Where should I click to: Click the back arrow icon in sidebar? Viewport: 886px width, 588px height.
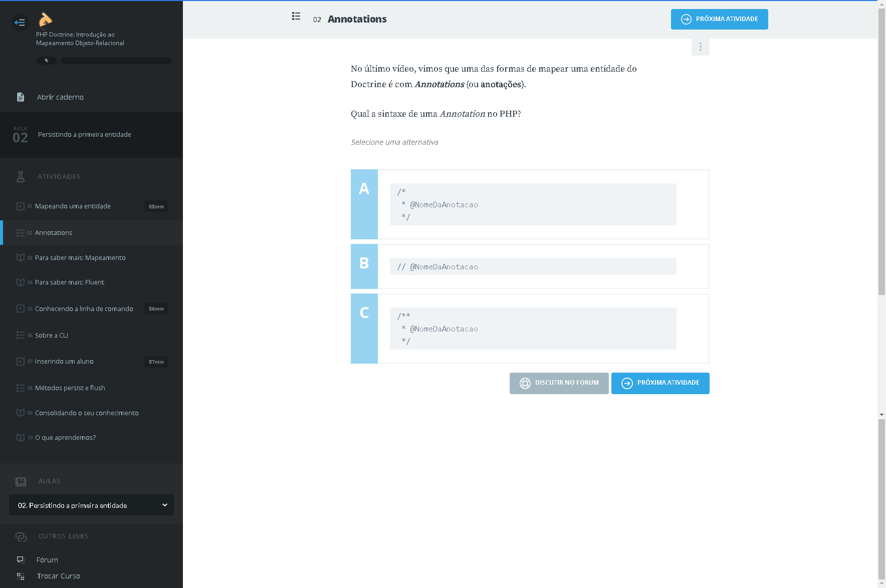[x=20, y=22]
